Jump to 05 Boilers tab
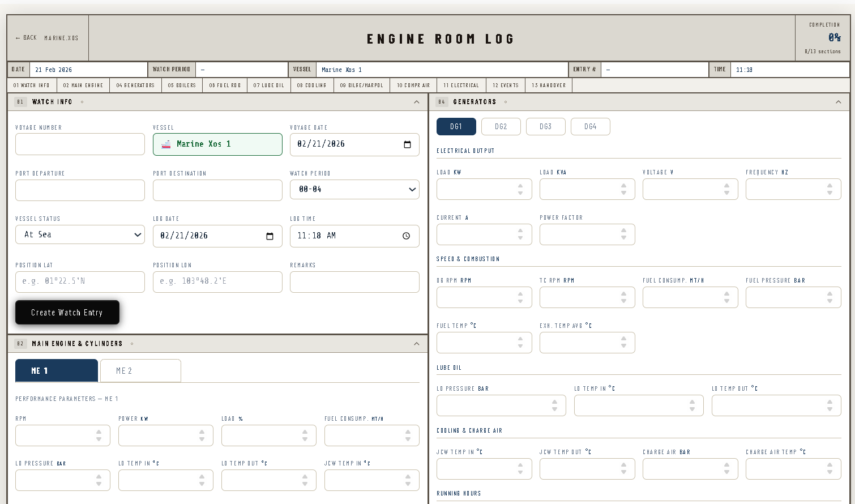Image resolution: width=855 pixels, height=504 pixels. click(181, 86)
